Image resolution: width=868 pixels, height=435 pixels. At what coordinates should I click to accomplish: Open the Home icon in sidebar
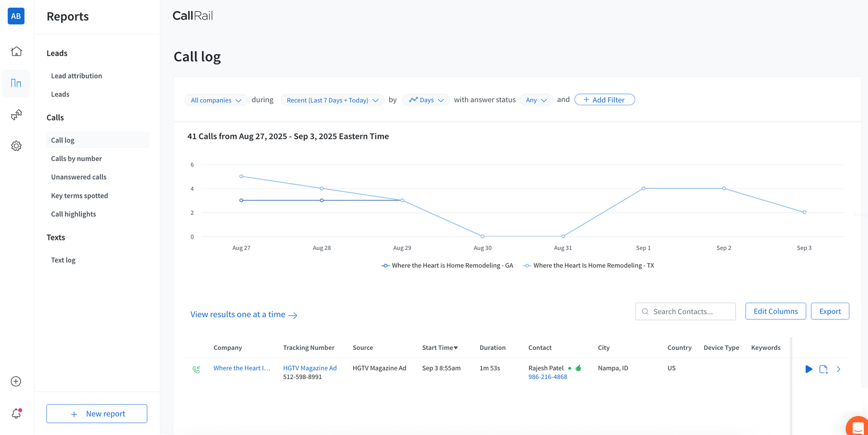[x=16, y=52]
